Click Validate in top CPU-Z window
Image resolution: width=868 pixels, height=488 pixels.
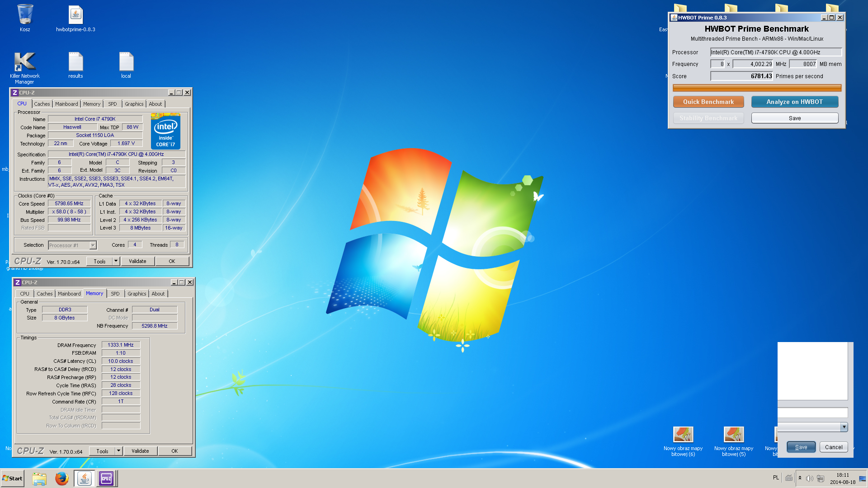point(137,261)
